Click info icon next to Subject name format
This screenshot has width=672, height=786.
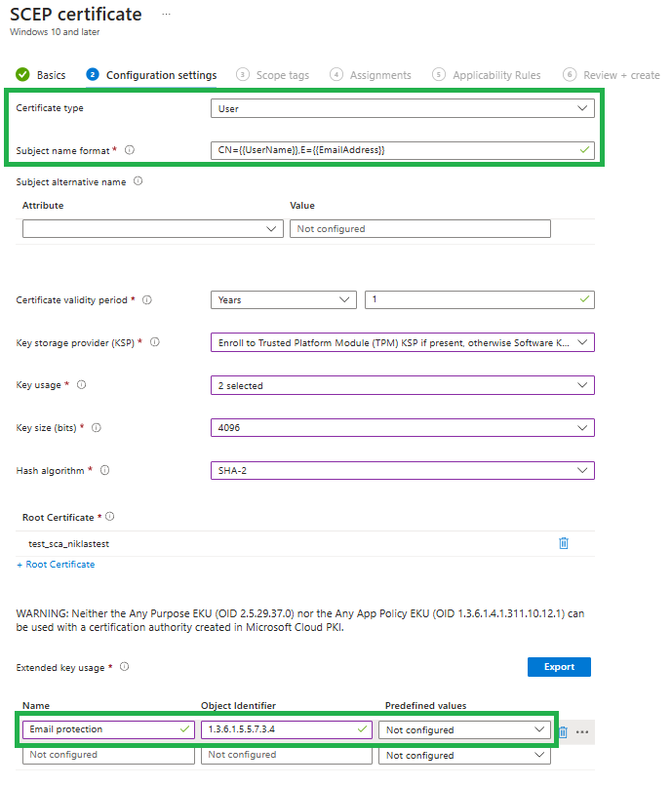(x=130, y=150)
